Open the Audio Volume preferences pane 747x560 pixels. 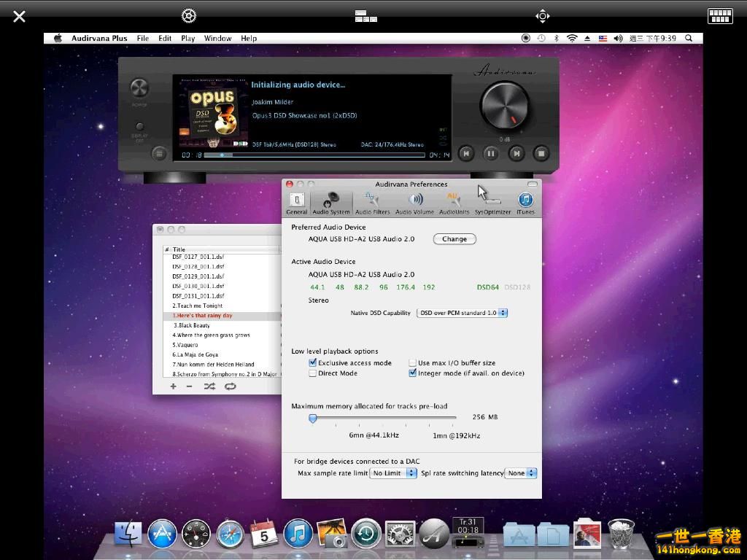[x=414, y=203]
